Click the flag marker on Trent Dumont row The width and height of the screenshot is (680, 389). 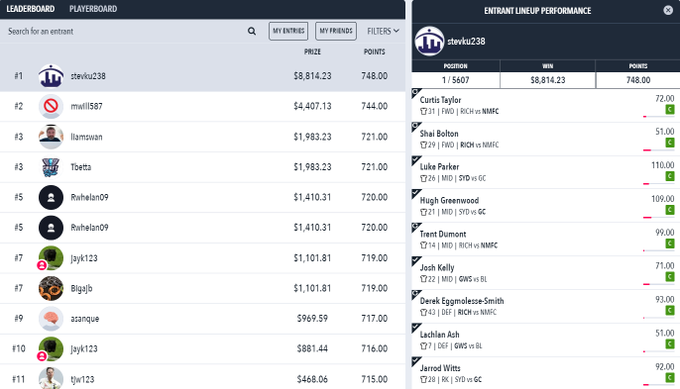coord(416,227)
